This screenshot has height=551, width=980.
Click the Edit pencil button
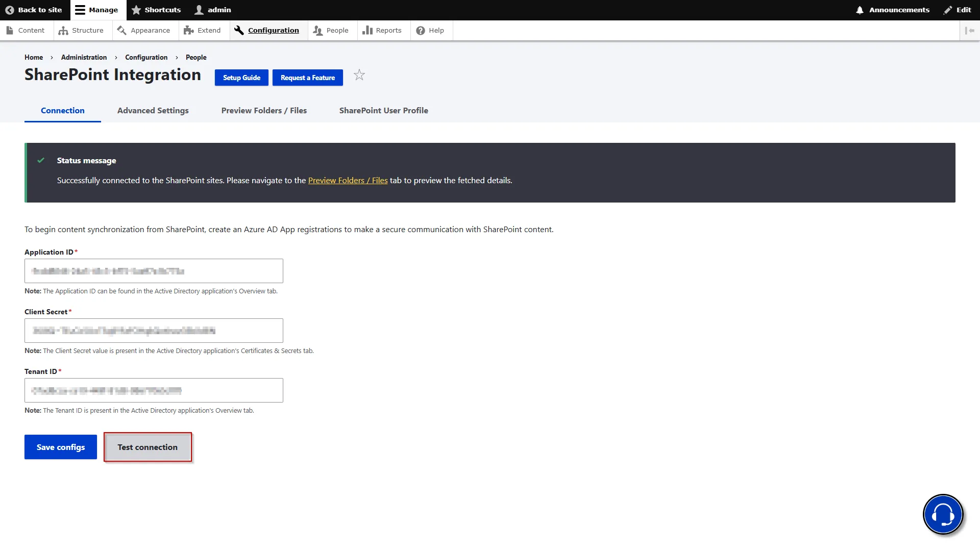957,10
